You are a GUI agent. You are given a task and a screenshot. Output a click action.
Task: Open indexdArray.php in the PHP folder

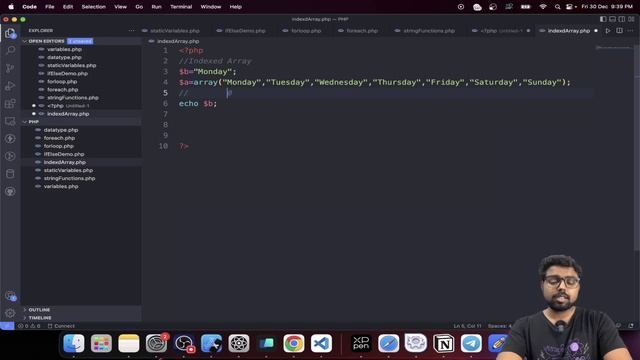[64, 162]
